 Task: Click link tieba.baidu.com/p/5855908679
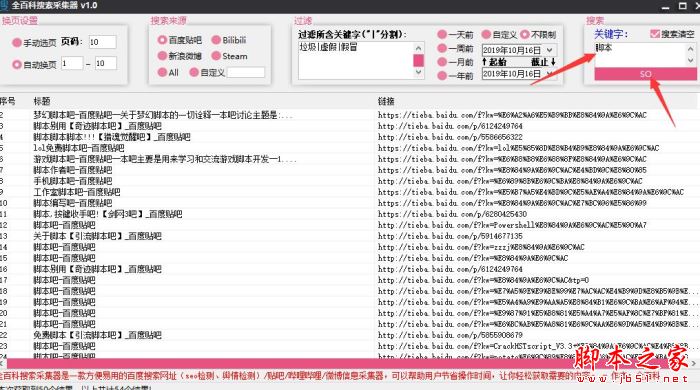pos(450,335)
